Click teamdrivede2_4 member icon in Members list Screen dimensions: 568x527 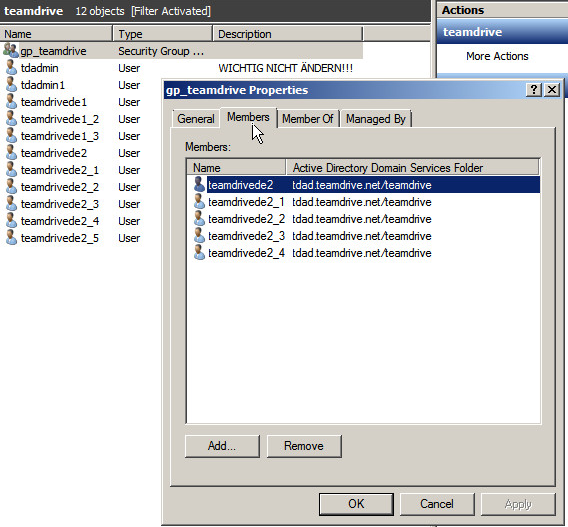(x=199, y=253)
